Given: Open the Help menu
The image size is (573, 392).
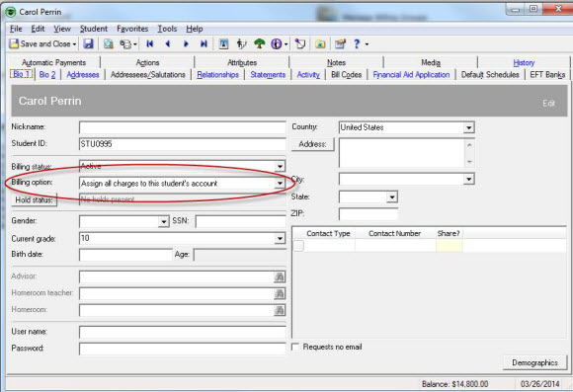Looking at the screenshot, I should [195, 29].
